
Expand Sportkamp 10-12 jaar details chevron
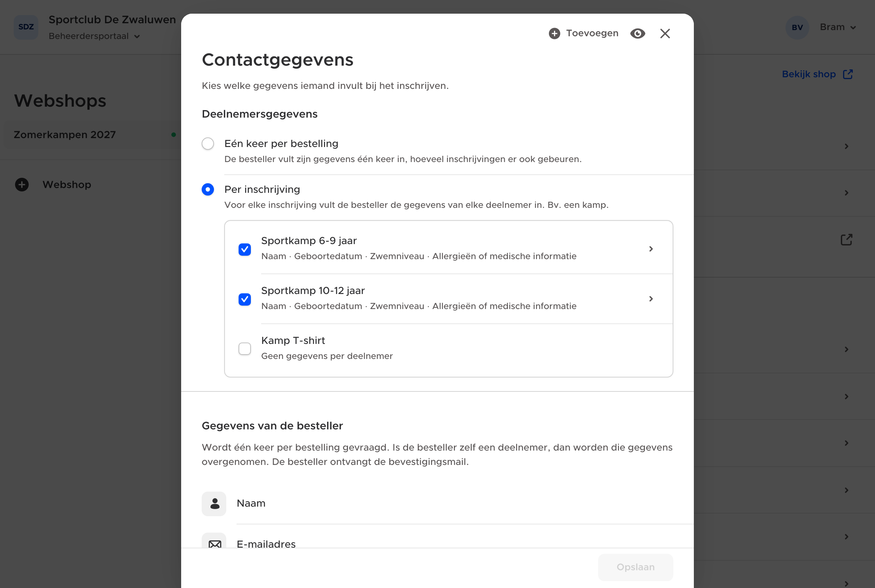[651, 299]
